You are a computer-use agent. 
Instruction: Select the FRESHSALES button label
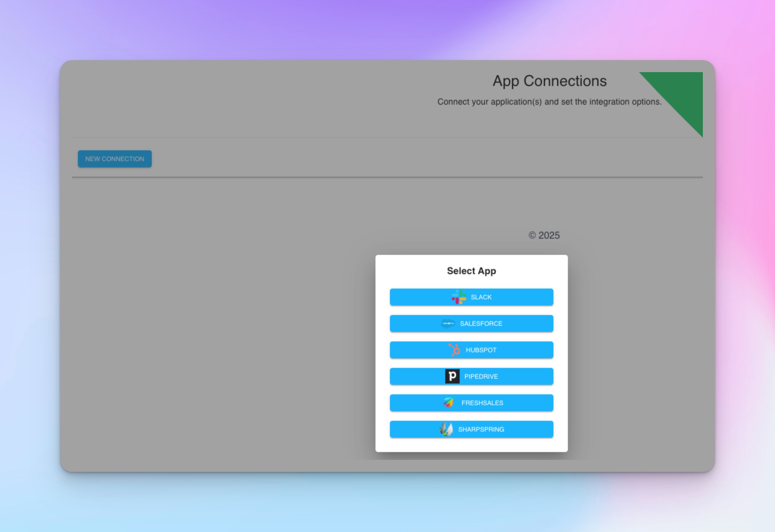pos(482,403)
